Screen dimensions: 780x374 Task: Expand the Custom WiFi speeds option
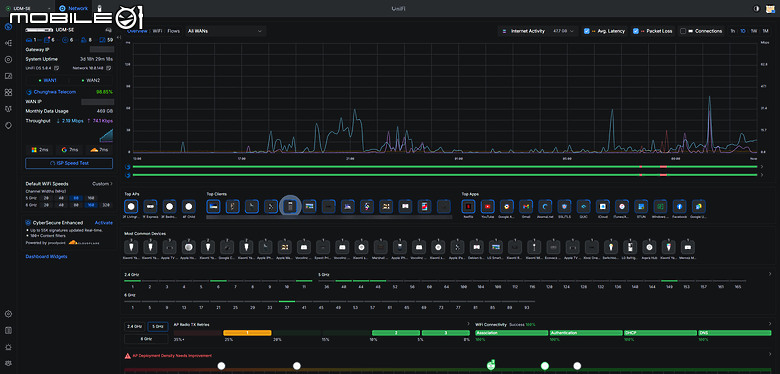(x=102, y=184)
